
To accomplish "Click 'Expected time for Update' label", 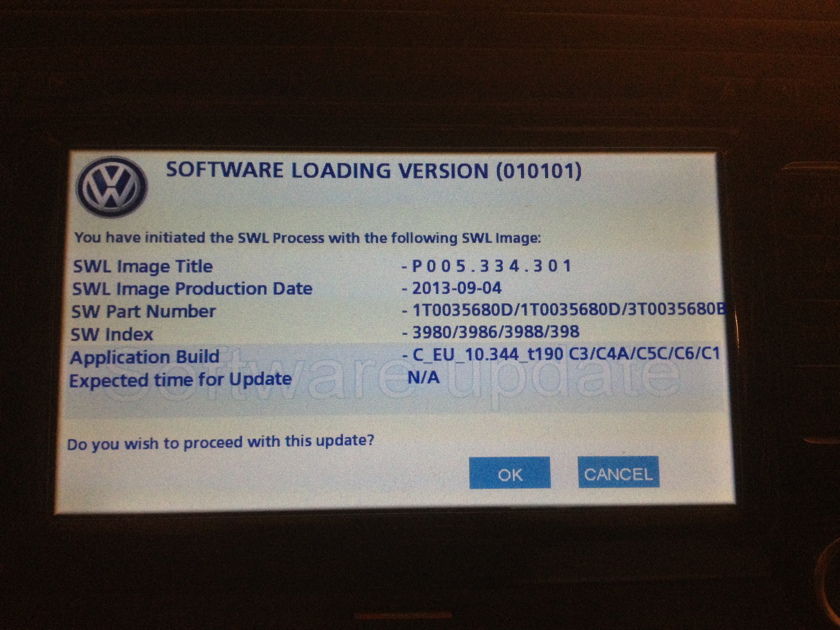I will coord(180,380).
